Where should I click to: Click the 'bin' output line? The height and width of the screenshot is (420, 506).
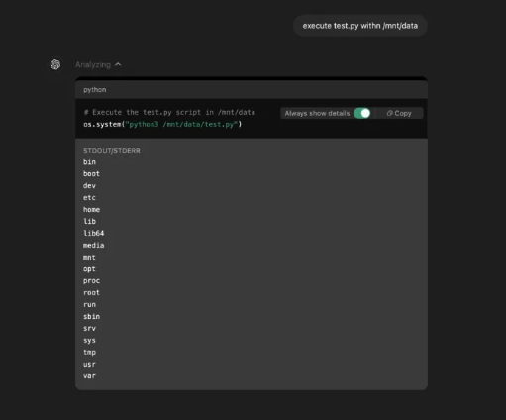click(x=89, y=162)
